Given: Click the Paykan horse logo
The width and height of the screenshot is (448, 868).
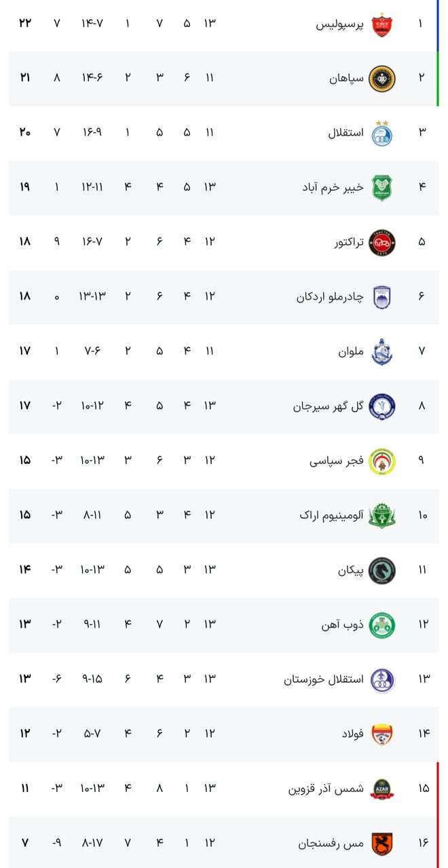Looking at the screenshot, I should (x=381, y=570).
